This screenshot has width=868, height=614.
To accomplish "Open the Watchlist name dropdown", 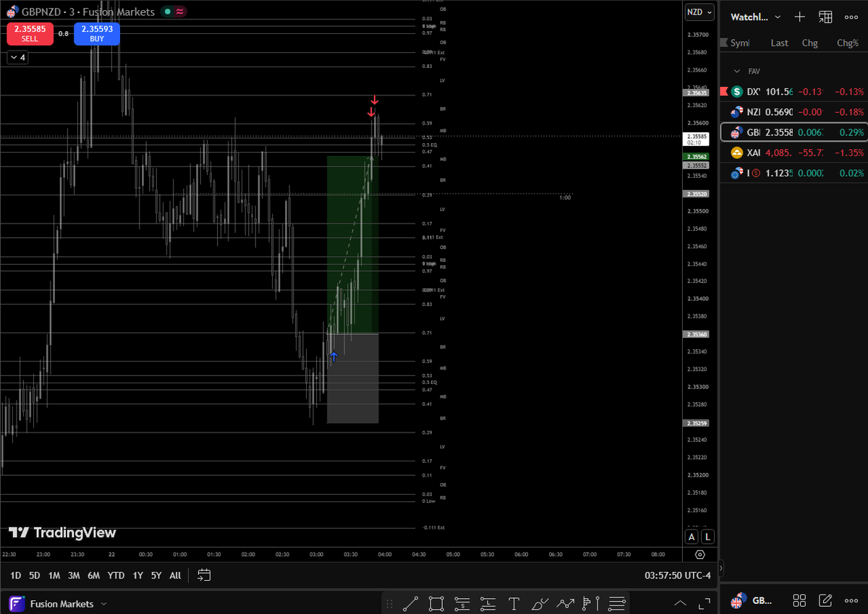I will click(756, 17).
